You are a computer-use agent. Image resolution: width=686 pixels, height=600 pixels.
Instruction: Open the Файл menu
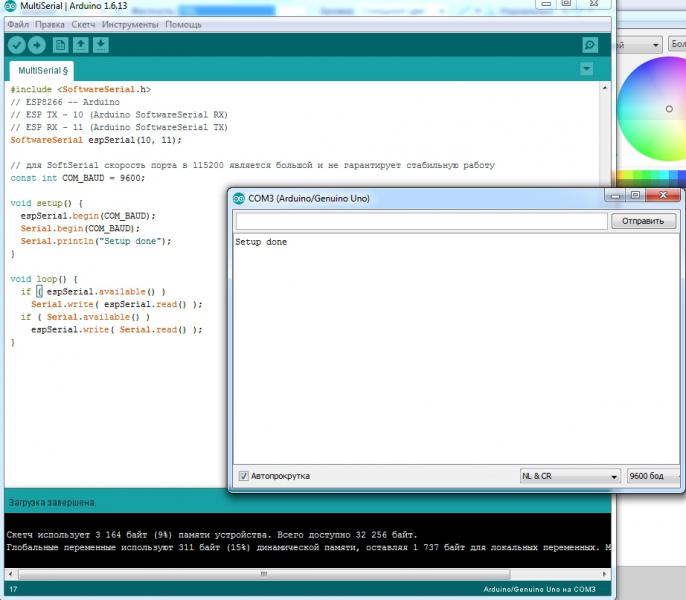pos(18,25)
